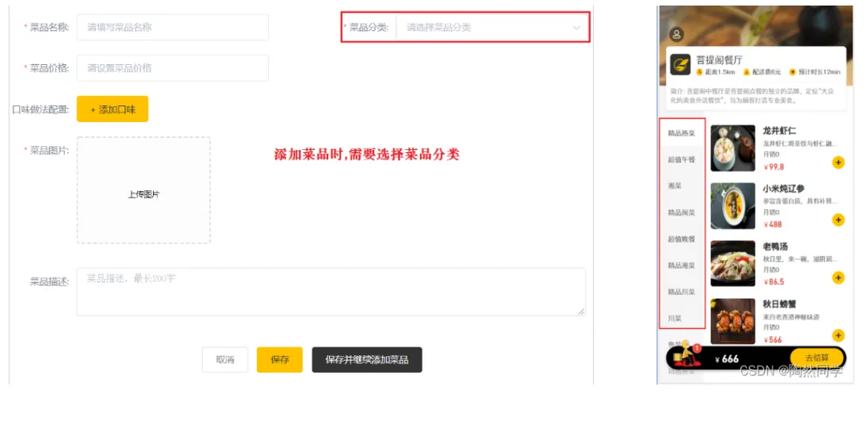
Task: Click the 秋日螃蟹 dish title
Action: point(779,304)
